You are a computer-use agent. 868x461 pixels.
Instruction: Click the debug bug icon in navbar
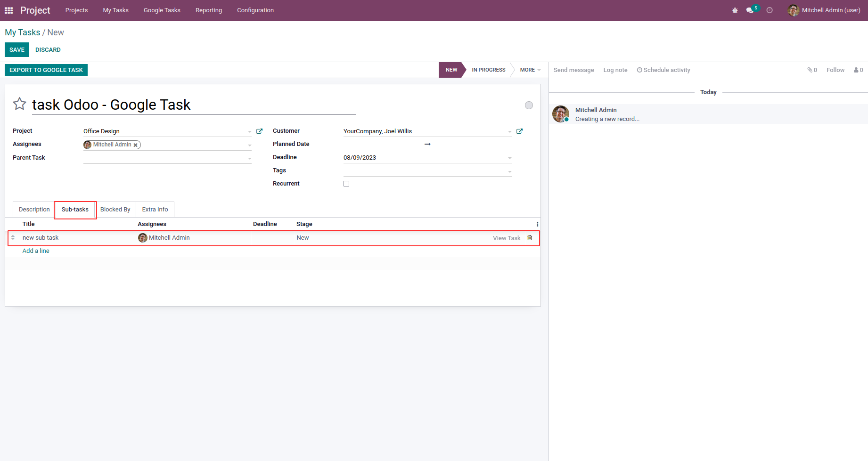pyautogui.click(x=735, y=10)
